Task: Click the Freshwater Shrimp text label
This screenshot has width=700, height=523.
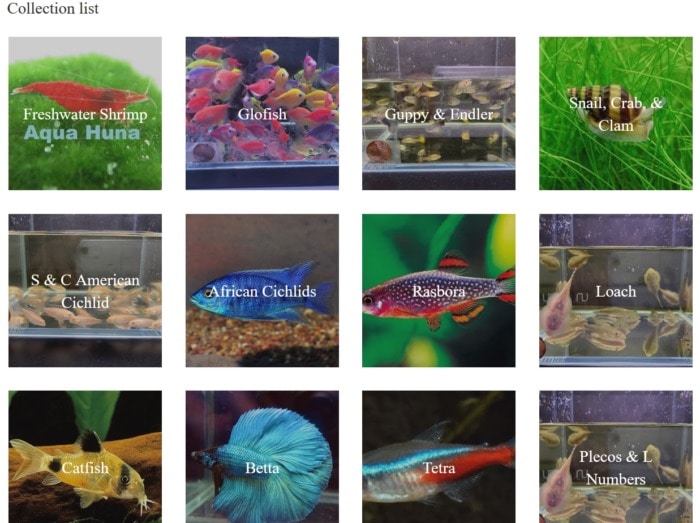Action: [85, 114]
